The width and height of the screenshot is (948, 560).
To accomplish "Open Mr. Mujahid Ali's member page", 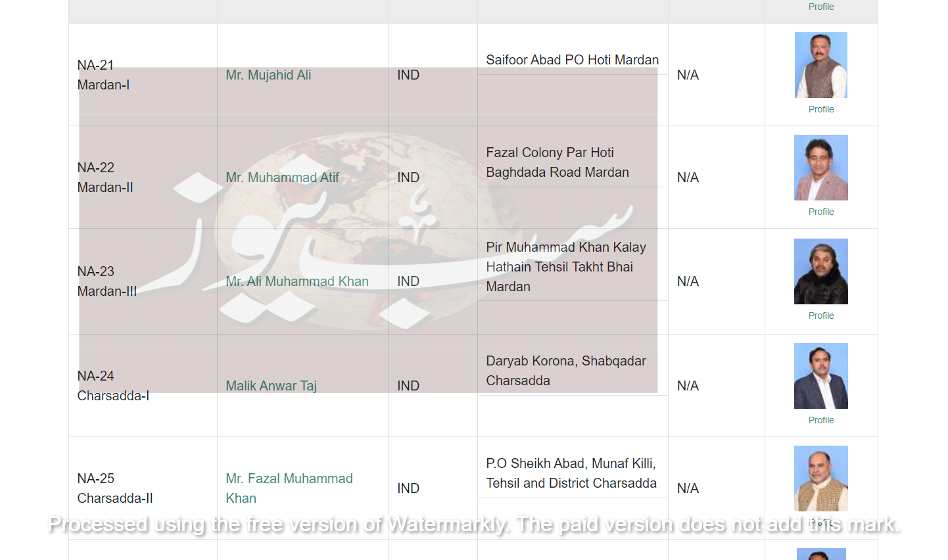I will pyautogui.click(x=268, y=75).
